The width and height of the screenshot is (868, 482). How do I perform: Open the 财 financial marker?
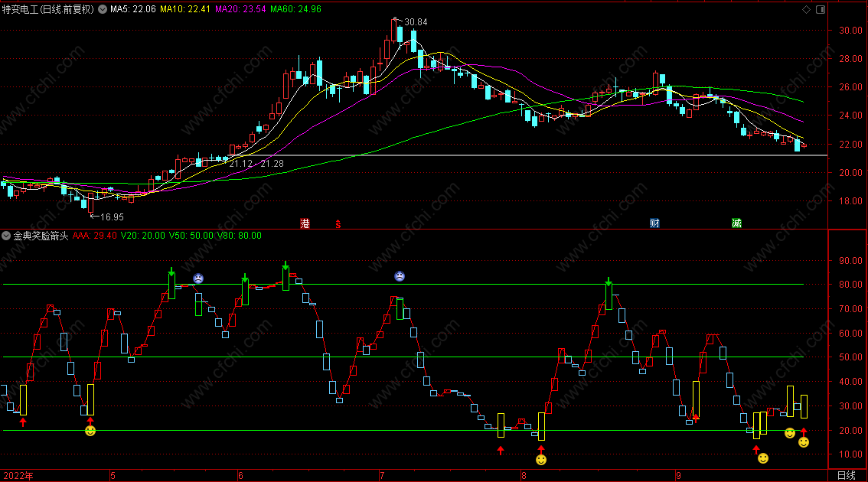point(655,223)
